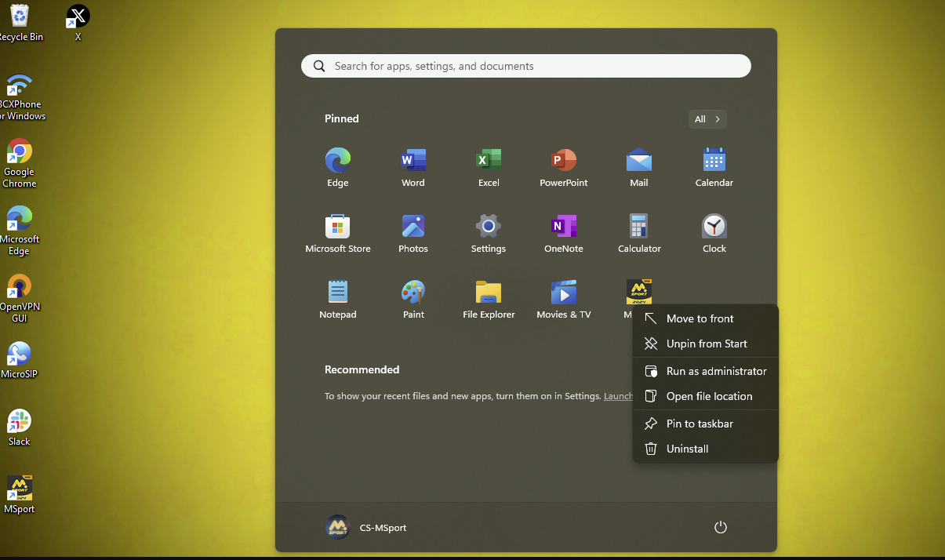The width and height of the screenshot is (945, 560).
Task: Choose Move to front in context menu
Action: (x=706, y=318)
